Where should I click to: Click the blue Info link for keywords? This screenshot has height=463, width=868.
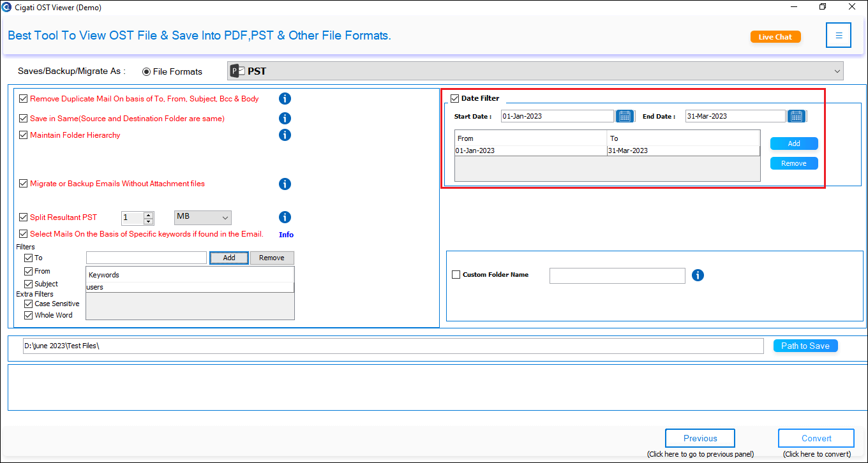pyautogui.click(x=286, y=235)
